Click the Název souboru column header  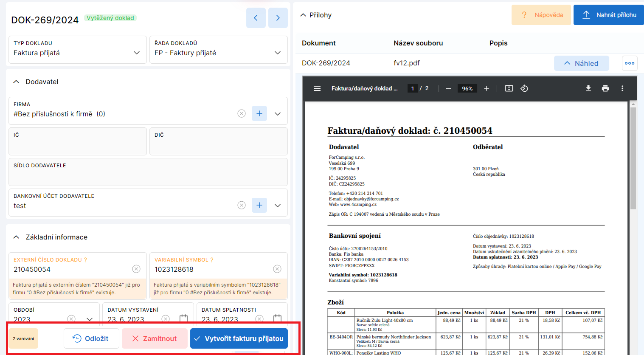point(418,43)
